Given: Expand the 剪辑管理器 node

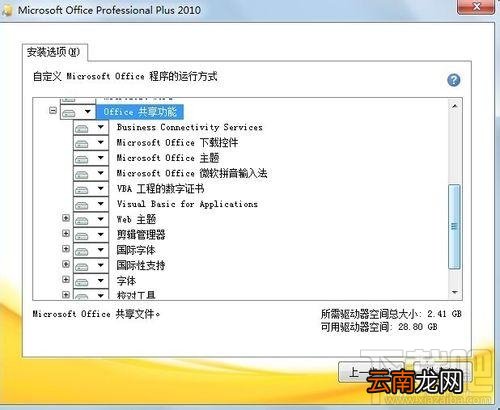Looking at the screenshot, I should [66, 233].
